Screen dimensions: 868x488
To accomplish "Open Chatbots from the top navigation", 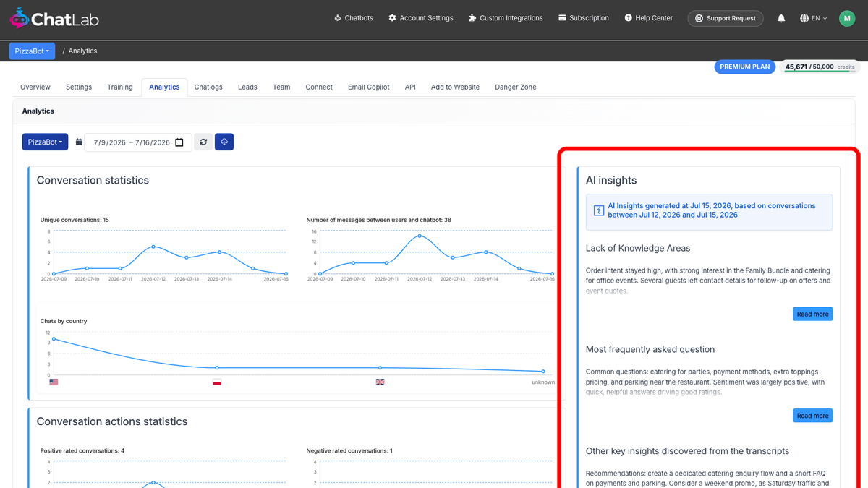I will coord(353,18).
